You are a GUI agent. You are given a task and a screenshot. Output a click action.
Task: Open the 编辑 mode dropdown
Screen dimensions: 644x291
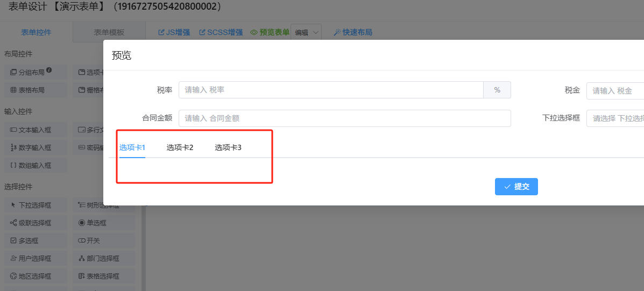pos(306,32)
